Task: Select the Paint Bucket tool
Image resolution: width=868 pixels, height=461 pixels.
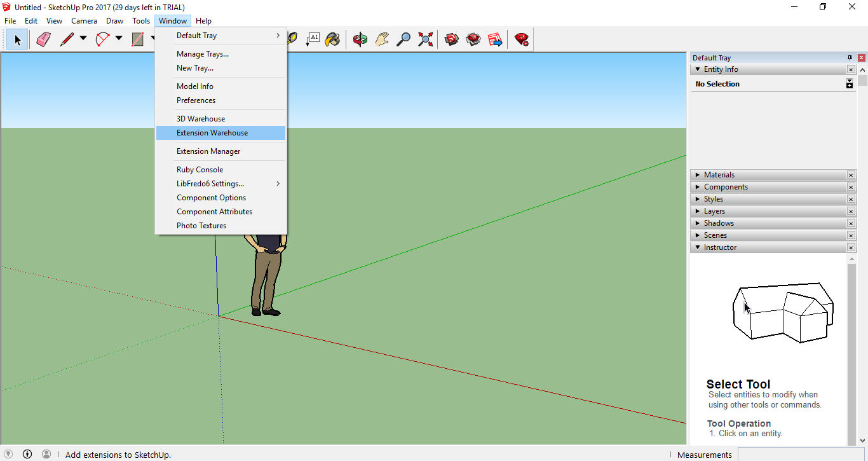Action: tap(332, 39)
